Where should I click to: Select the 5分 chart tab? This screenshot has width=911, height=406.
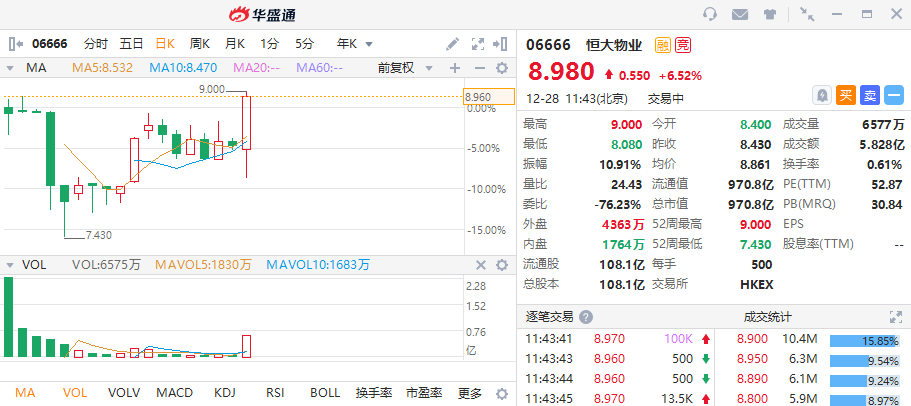304,44
